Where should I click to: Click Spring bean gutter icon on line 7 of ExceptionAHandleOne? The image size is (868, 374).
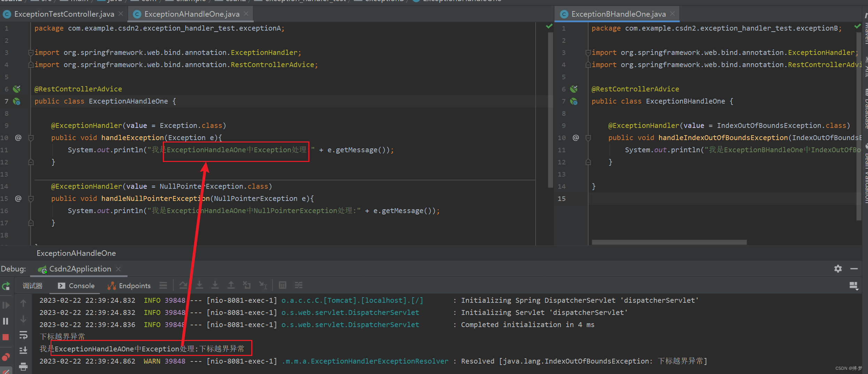[x=17, y=101]
